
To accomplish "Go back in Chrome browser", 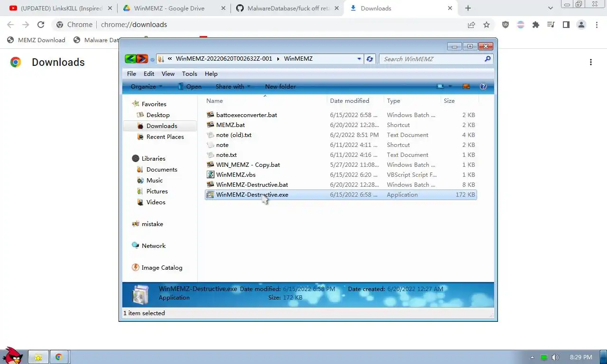I will click(10, 25).
